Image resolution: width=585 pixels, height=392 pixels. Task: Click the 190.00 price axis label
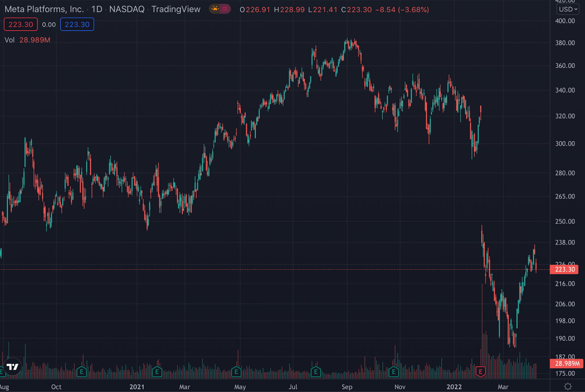pyautogui.click(x=565, y=339)
